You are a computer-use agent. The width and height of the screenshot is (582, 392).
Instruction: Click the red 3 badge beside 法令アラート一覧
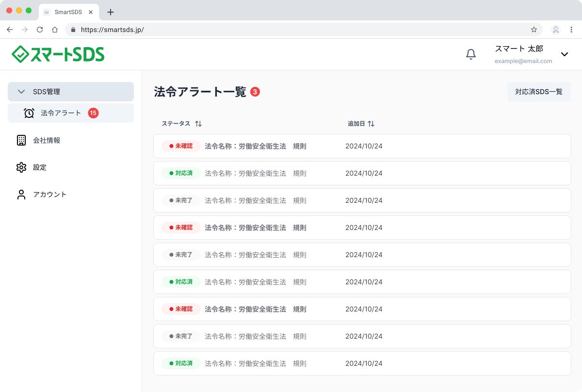pos(255,92)
